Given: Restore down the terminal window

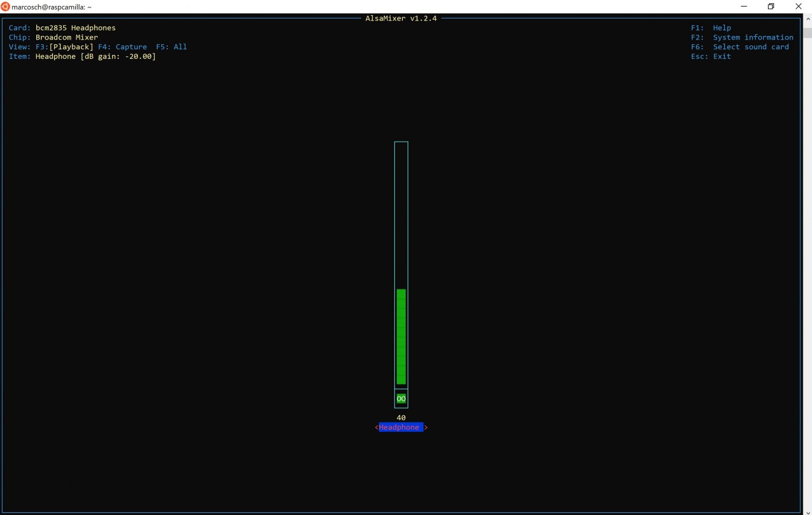Looking at the screenshot, I should click(x=771, y=6).
